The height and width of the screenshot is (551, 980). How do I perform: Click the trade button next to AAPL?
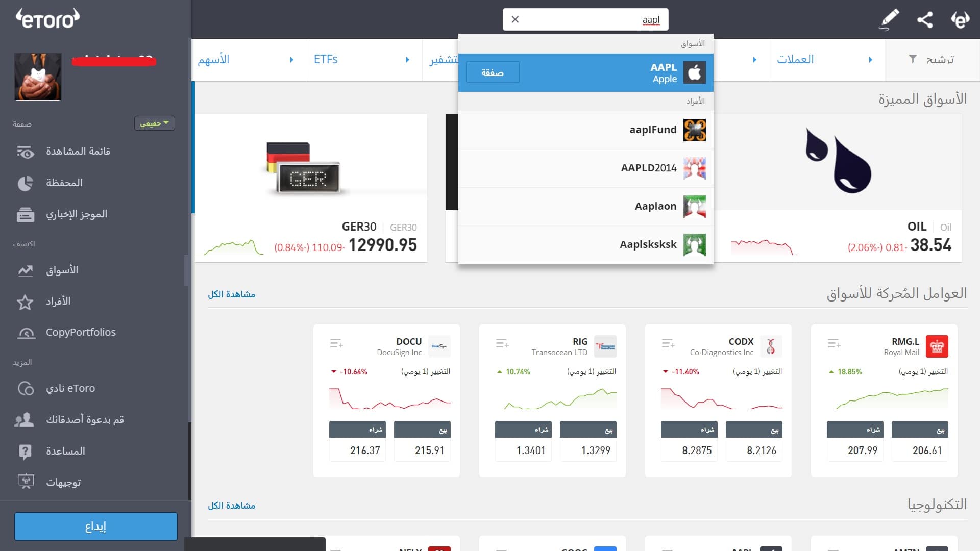click(x=492, y=72)
